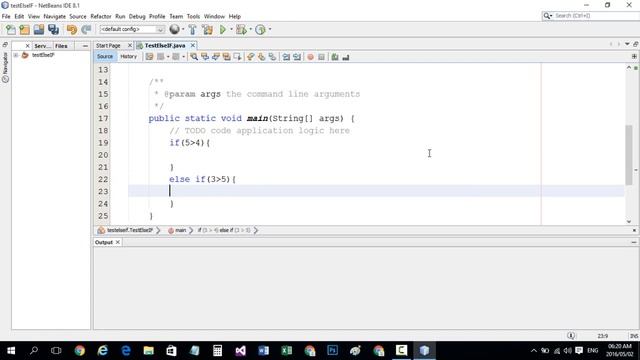Open Run Project dropdown arrow

[x=231, y=29]
